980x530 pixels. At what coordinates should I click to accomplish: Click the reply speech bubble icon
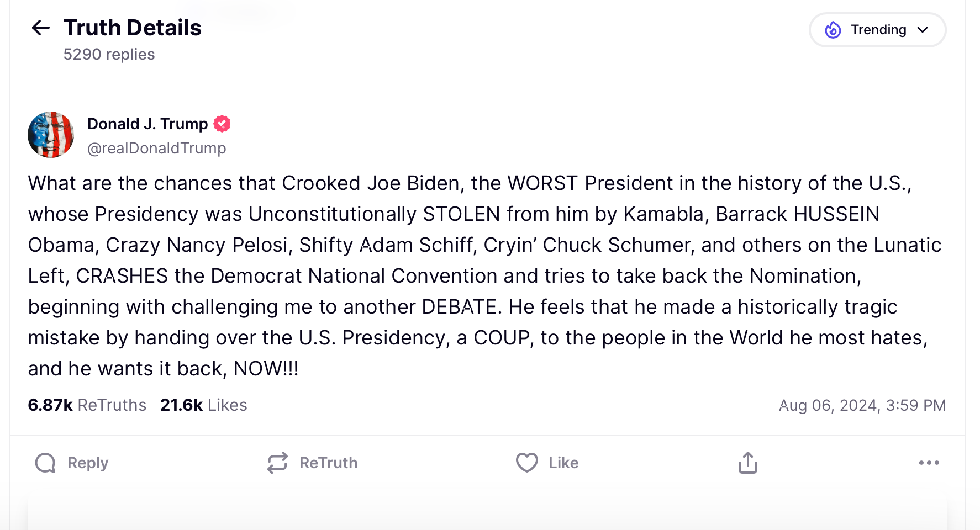click(45, 463)
